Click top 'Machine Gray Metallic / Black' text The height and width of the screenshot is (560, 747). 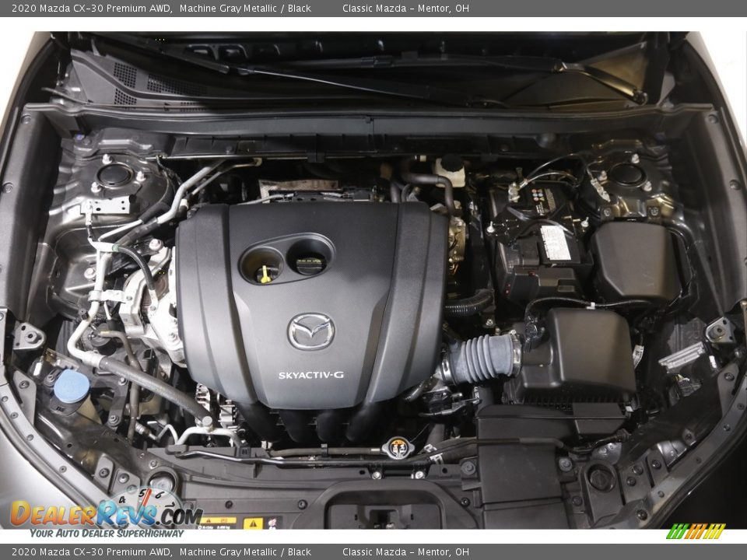coord(245,9)
